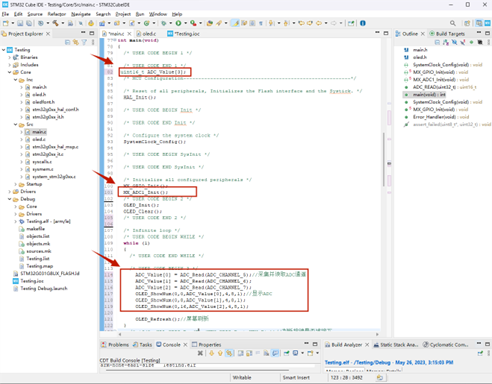This screenshot has height=384, width=492.
Task: Minimize the Project Explorer panel
Action: (83, 33)
